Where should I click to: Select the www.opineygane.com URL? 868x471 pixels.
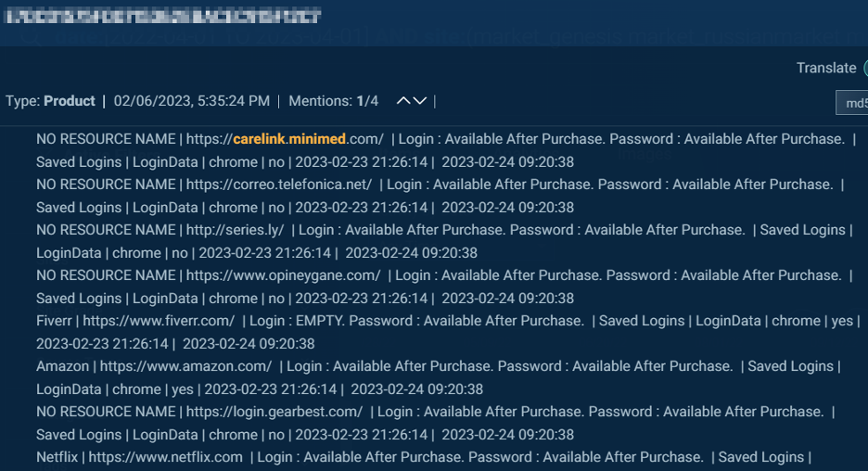tap(284, 275)
